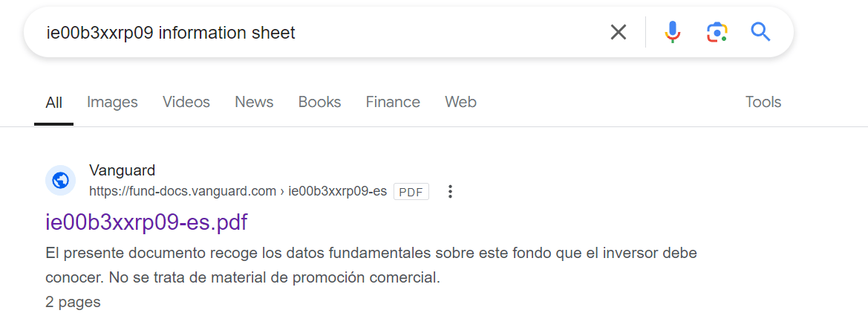The width and height of the screenshot is (868, 319).
Task: Select the Web filter tab
Action: pos(460,102)
